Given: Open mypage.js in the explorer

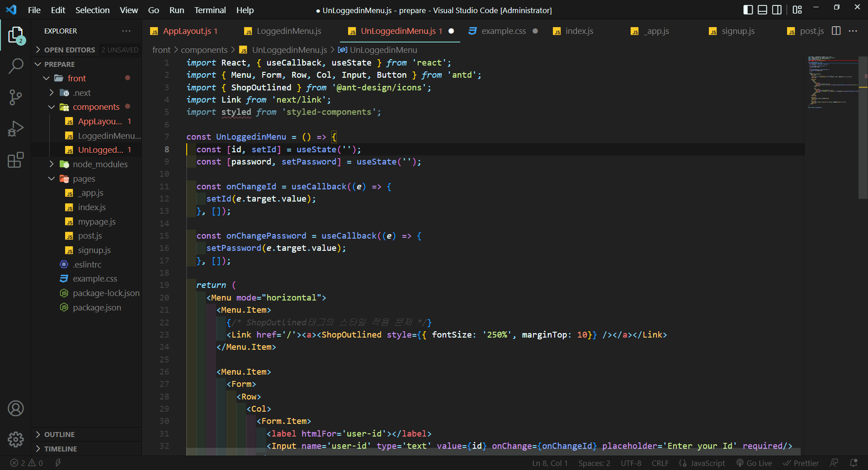Looking at the screenshot, I should 96,221.
